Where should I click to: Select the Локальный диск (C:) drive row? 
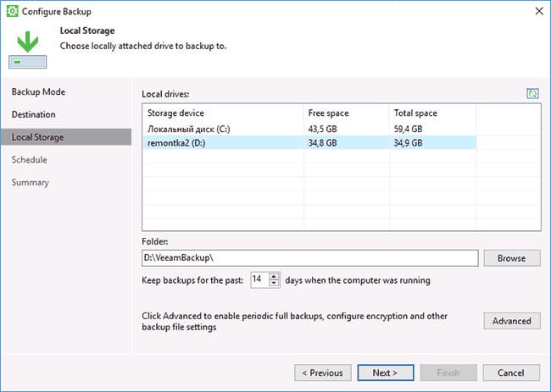point(309,129)
